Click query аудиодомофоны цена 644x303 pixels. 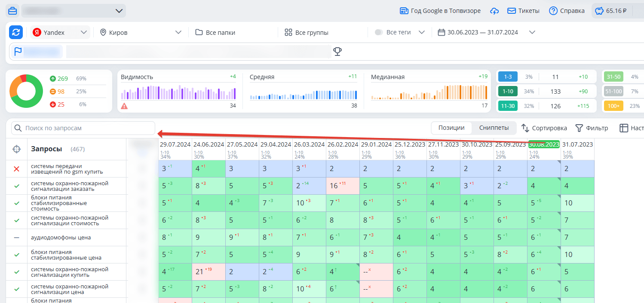61,238
